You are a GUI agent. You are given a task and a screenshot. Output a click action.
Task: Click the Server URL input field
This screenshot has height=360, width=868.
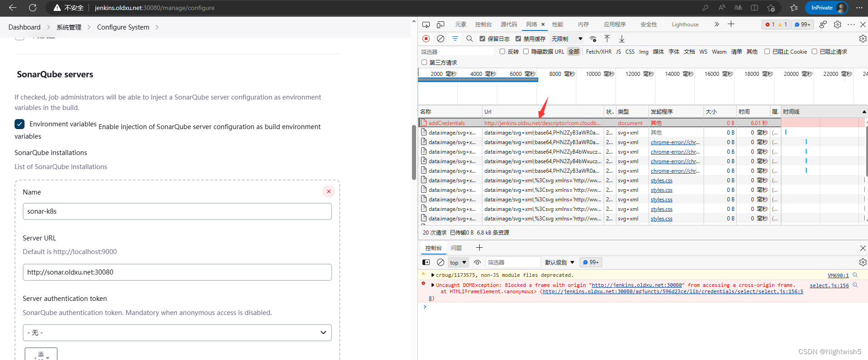177,272
